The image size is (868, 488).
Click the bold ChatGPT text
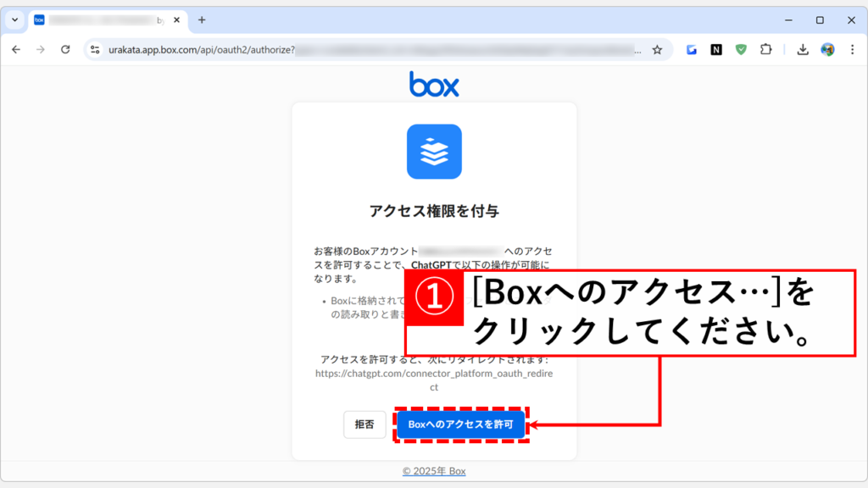pos(431,265)
